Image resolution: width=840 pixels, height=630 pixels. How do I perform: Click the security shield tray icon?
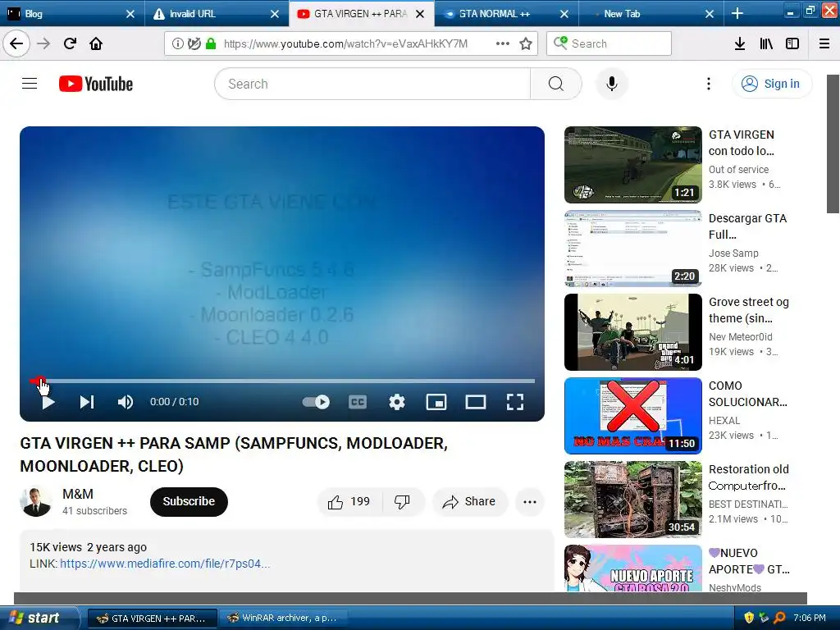749,618
